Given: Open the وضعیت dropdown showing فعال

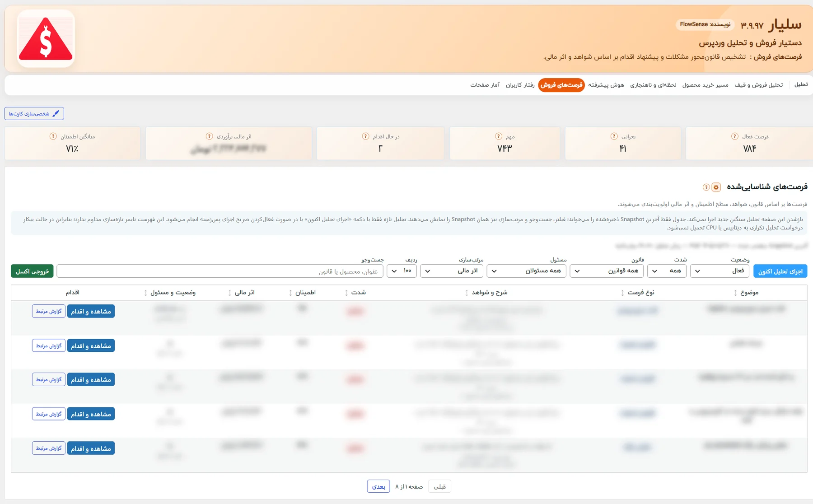Looking at the screenshot, I should [720, 271].
